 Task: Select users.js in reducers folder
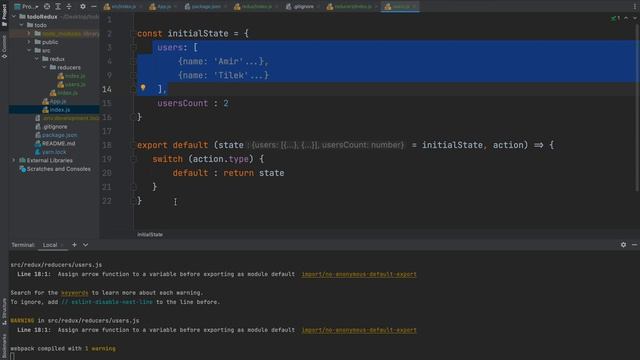[75, 84]
